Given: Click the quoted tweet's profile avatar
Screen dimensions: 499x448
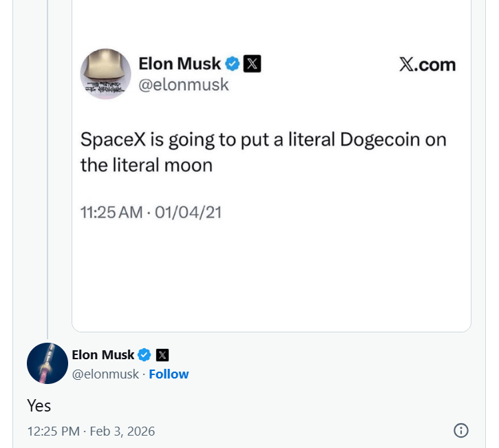Looking at the screenshot, I should point(105,74).
